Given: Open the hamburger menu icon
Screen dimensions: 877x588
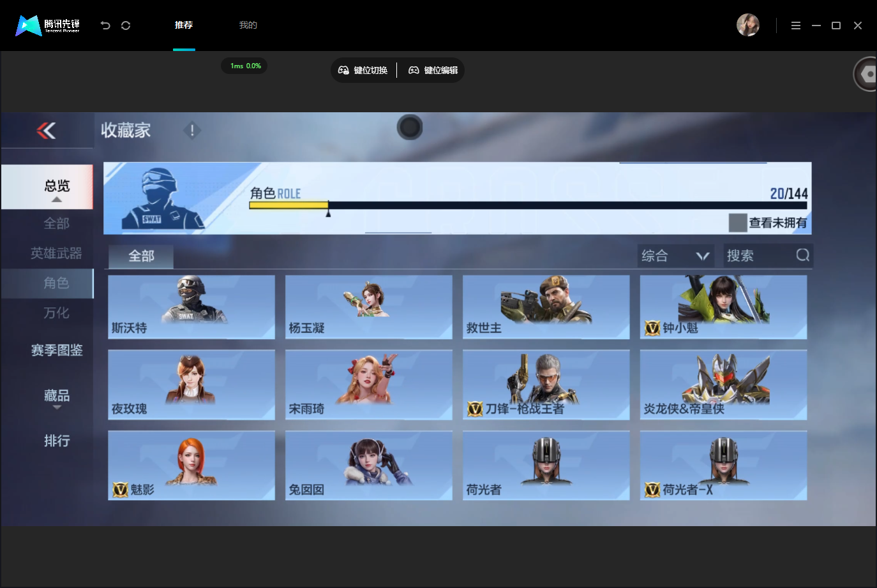Looking at the screenshot, I should (796, 26).
